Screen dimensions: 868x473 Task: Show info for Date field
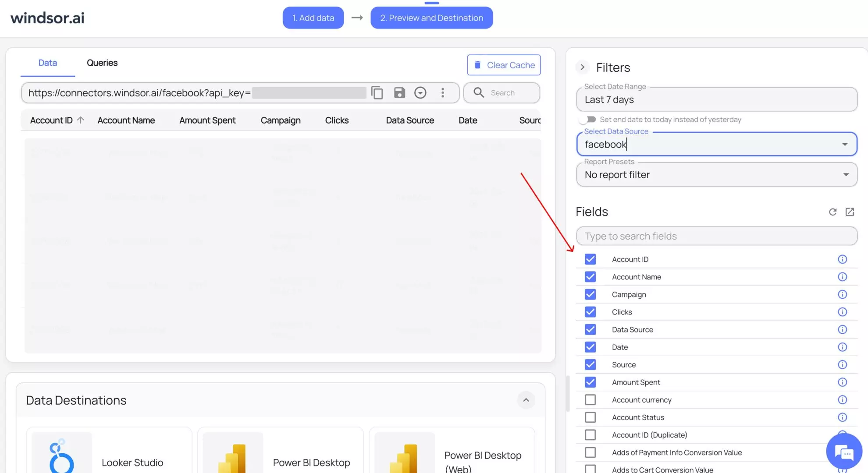tap(842, 347)
